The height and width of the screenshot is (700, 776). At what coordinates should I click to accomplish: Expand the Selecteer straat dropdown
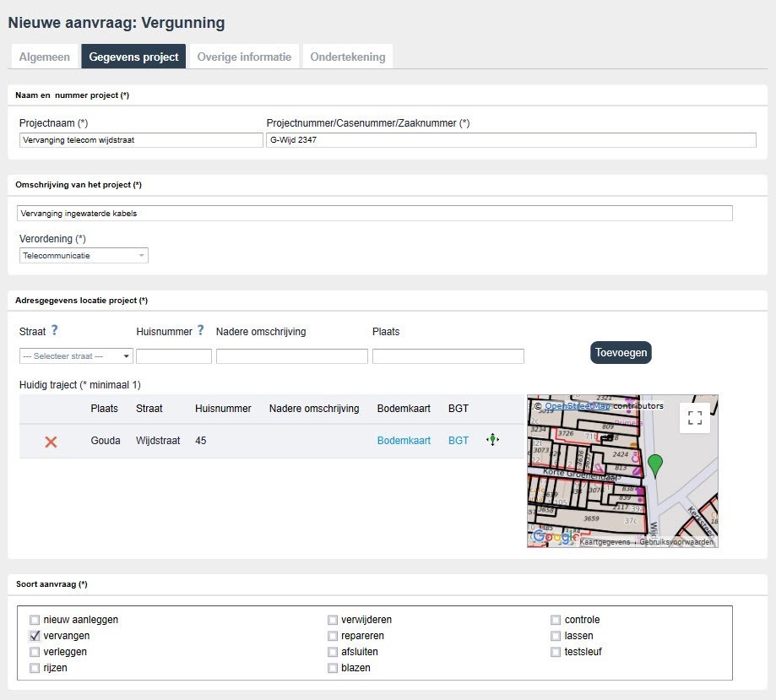76,356
